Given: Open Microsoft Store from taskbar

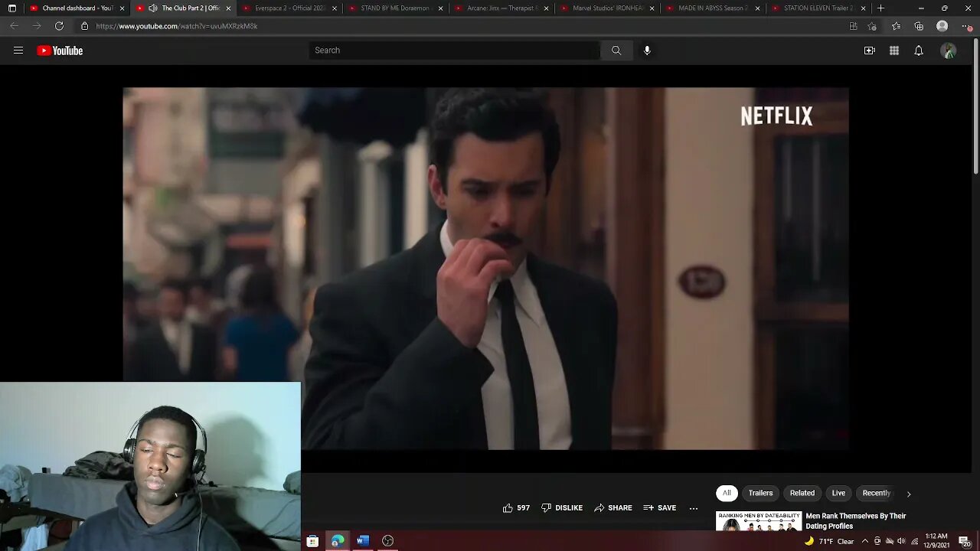Looking at the screenshot, I should (312, 541).
